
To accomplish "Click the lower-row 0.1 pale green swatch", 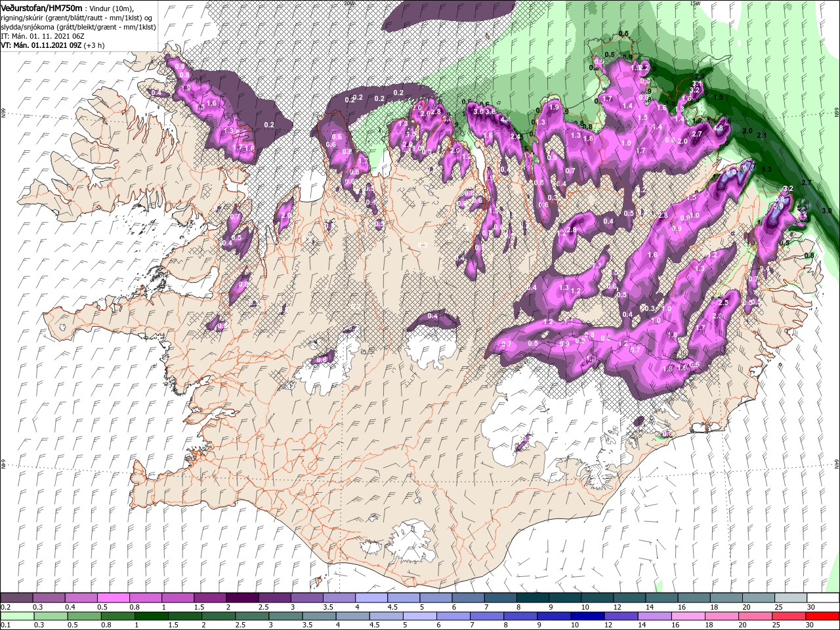I will 16,616.
